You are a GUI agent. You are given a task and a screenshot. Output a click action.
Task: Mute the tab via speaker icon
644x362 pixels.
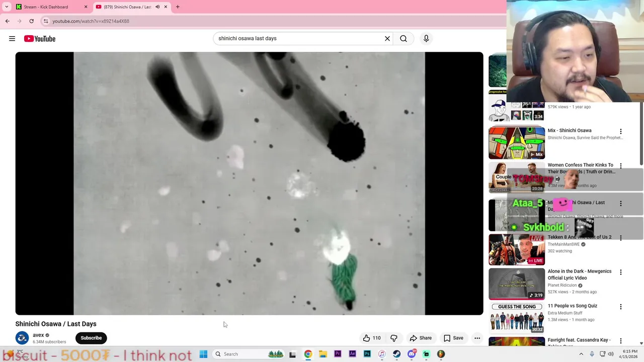157,7
